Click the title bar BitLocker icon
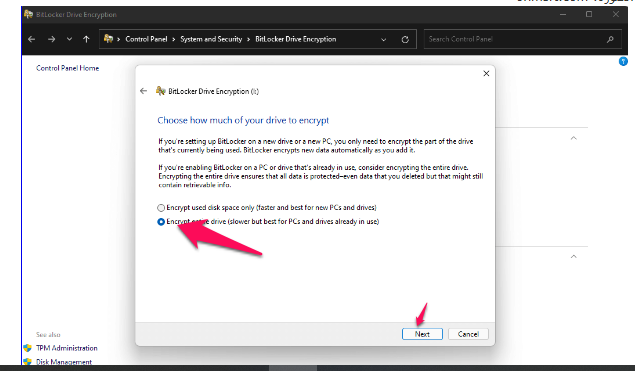The image size is (635, 371). point(28,14)
